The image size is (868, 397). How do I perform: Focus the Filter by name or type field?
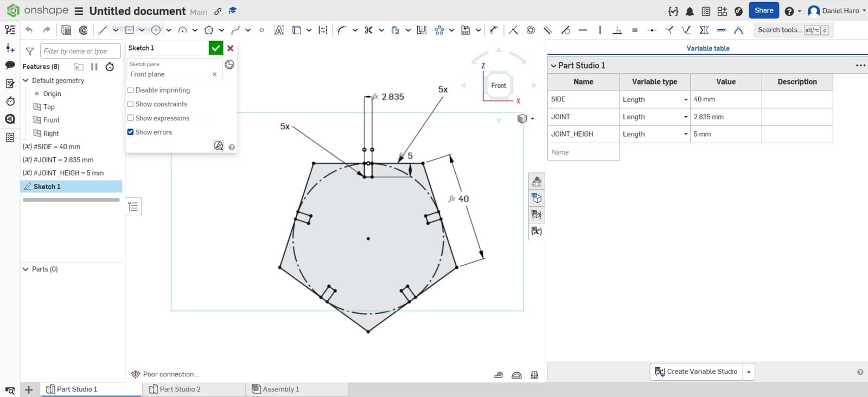[80, 51]
